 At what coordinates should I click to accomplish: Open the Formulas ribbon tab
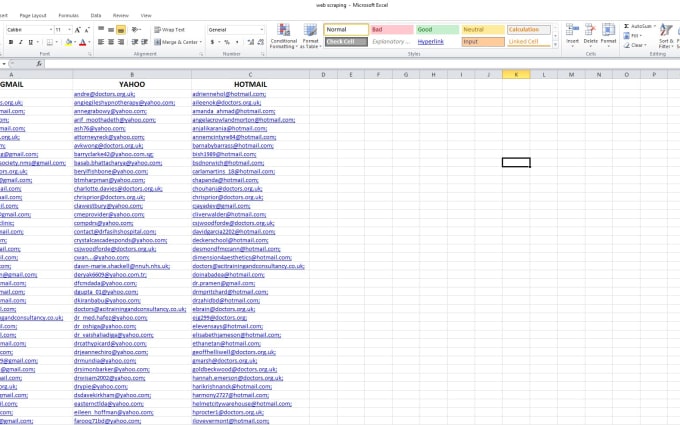(x=69, y=16)
